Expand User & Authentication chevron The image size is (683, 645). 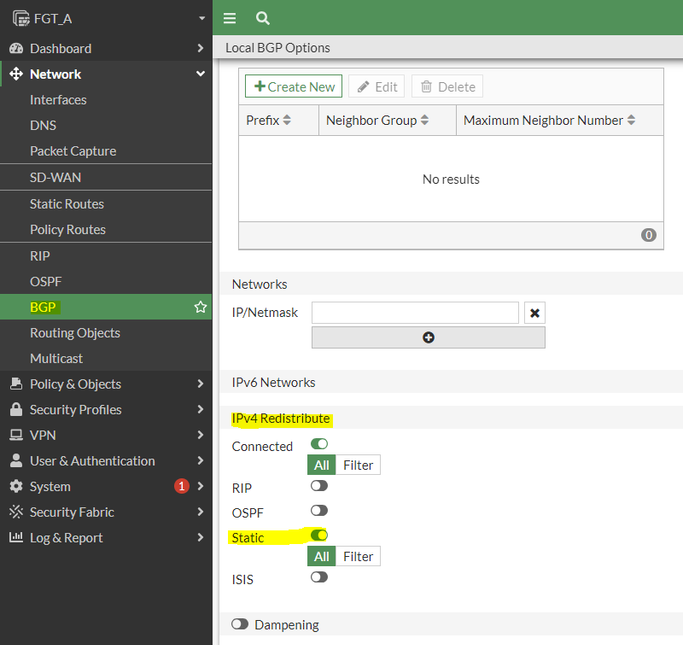[x=200, y=460]
